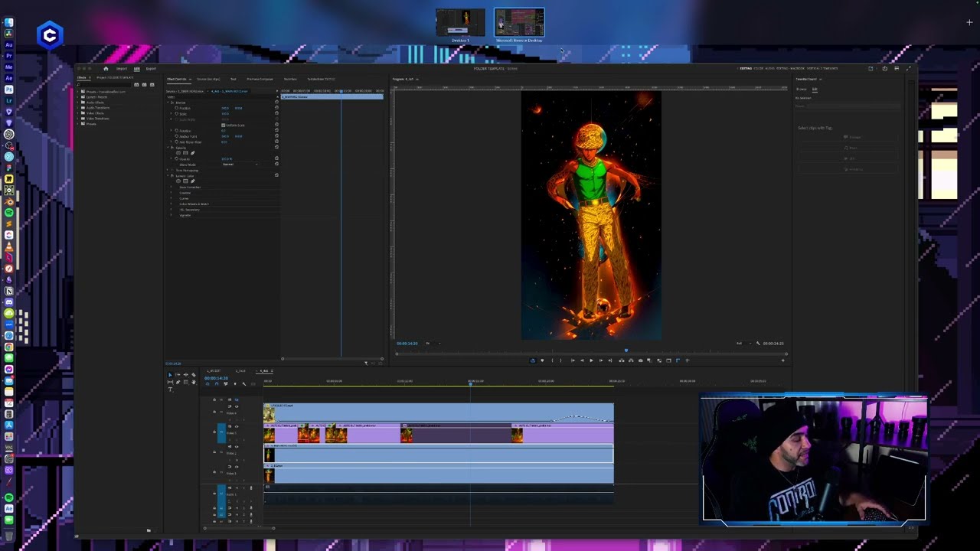This screenshot has height=551, width=980.
Task: Add new desktop with plus button
Action: tap(969, 22)
